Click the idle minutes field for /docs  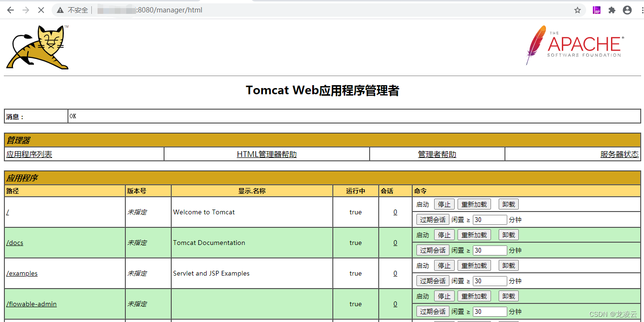(x=490, y=250)
